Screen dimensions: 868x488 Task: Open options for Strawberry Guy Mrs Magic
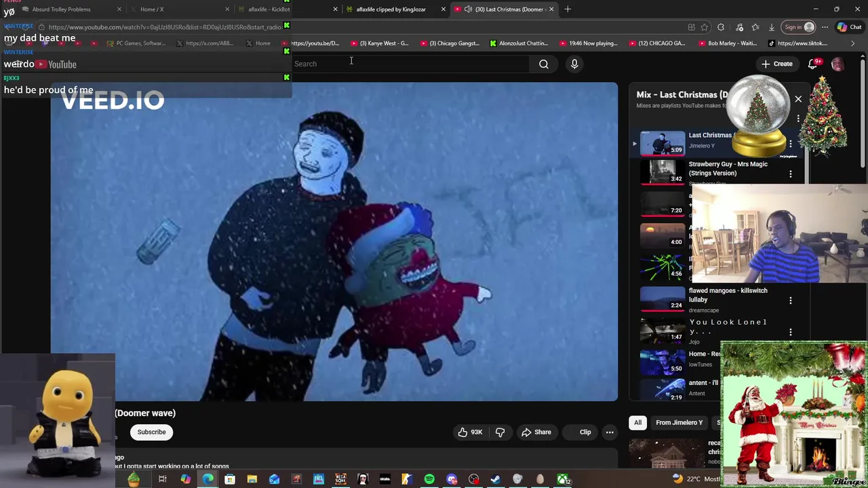click(x=790, y=174)
